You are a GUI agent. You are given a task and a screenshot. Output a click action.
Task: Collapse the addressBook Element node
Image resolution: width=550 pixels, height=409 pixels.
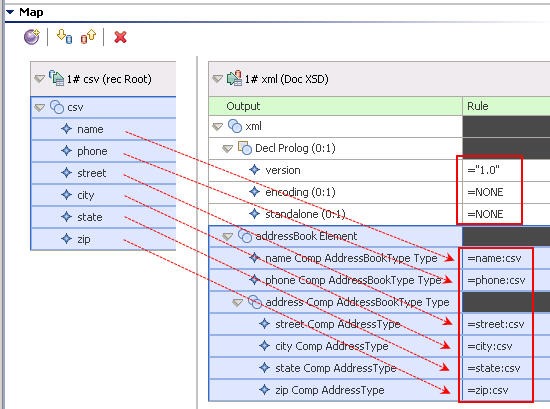pos(228,237)
